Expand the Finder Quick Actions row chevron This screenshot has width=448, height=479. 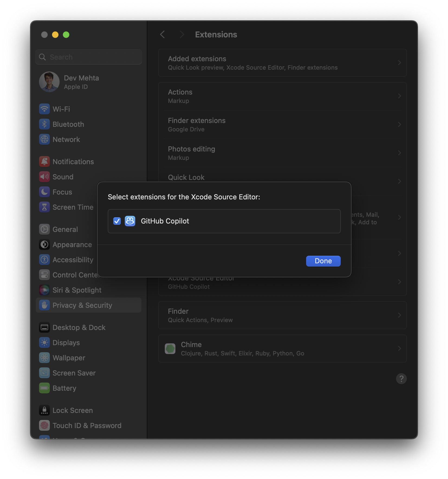(x=399, y=315)
